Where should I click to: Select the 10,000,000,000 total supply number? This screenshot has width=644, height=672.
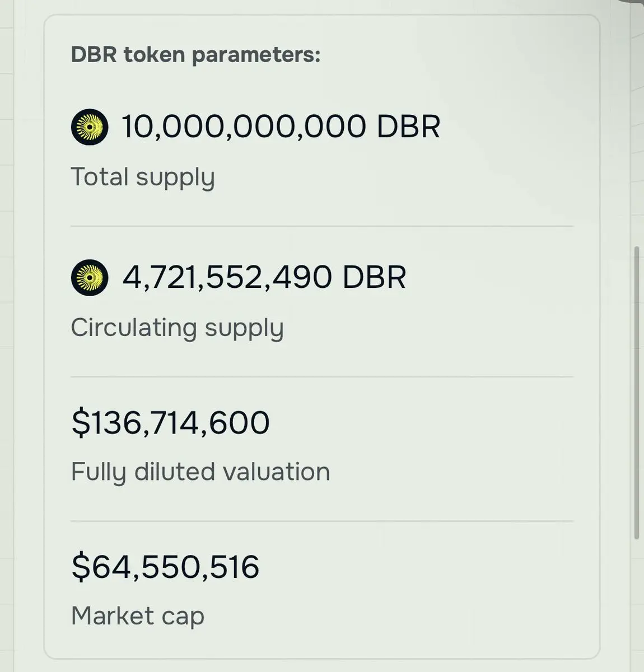244,127
